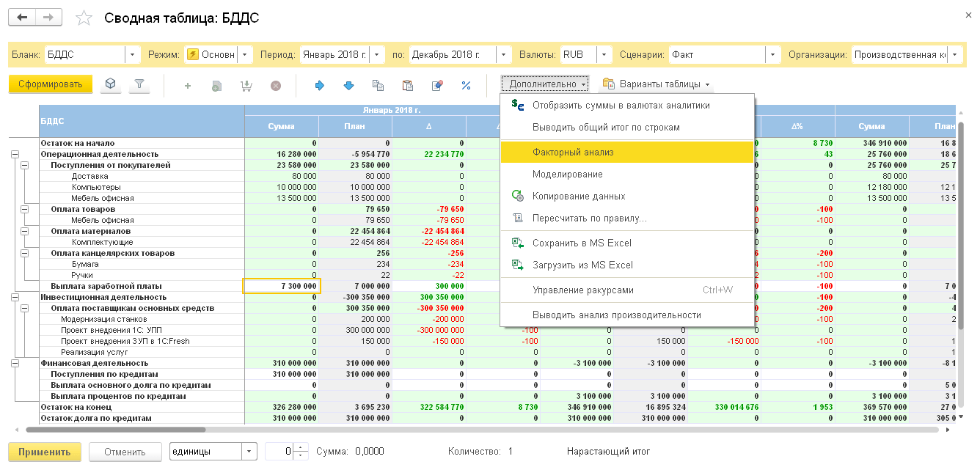
Task: Click the Применить button
Action: pos(44,452)
